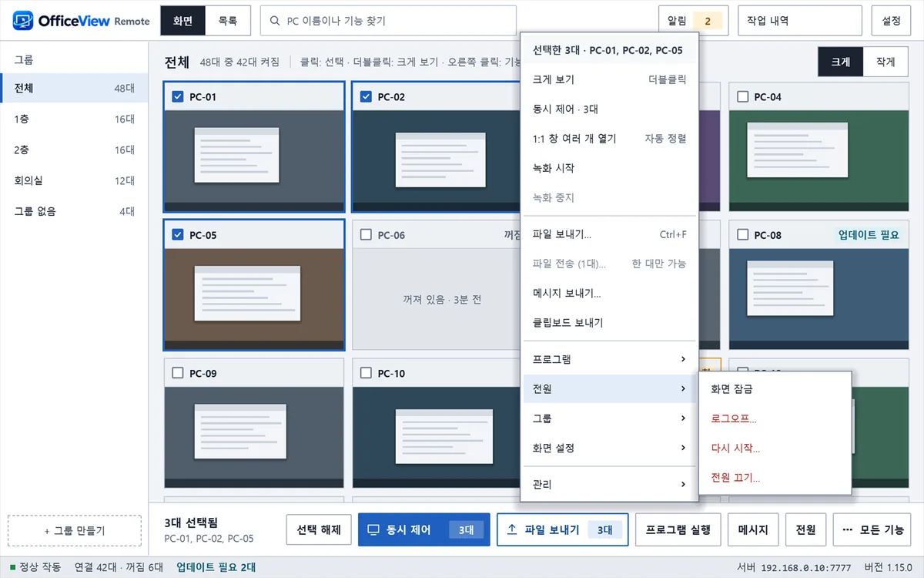This screenshot has width=924, height=578.
Task: Click 서버 192.168.0.10:7777 status text
Action: tap(795, 567)
